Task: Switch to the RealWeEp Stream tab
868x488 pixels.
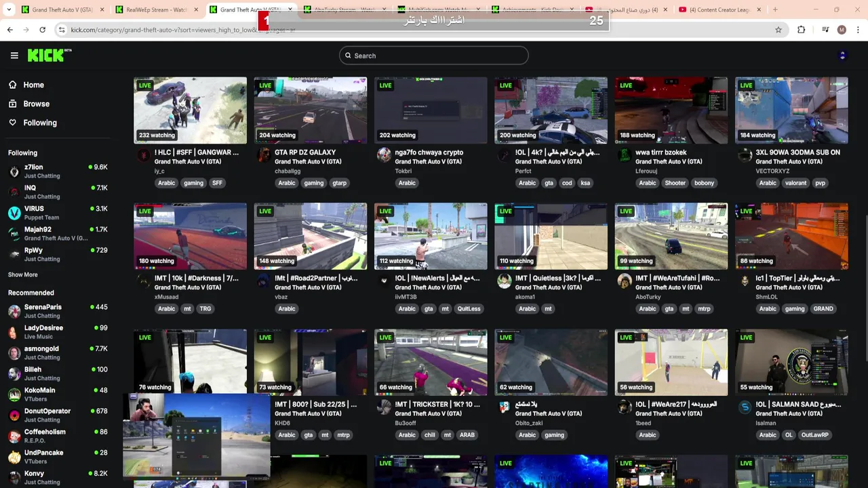Action: tap(155, 9)
